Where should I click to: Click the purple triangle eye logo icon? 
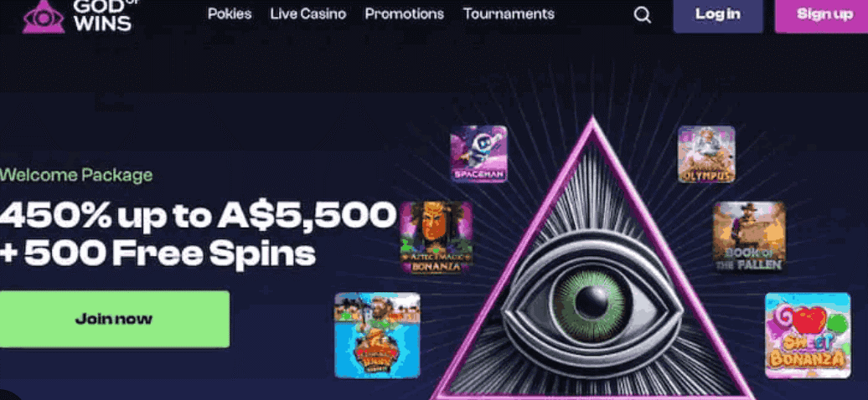[44, 16]
